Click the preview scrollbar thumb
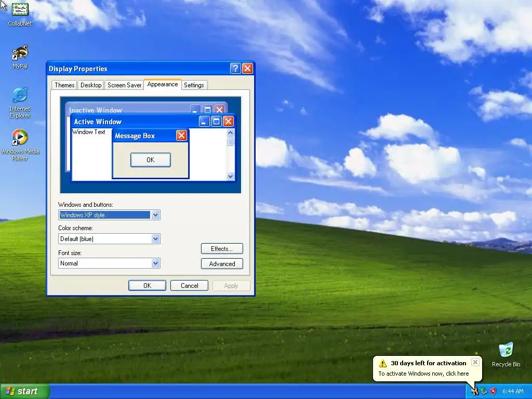Image resolution: width=532 pixels, height=399 pixels. 230,141
